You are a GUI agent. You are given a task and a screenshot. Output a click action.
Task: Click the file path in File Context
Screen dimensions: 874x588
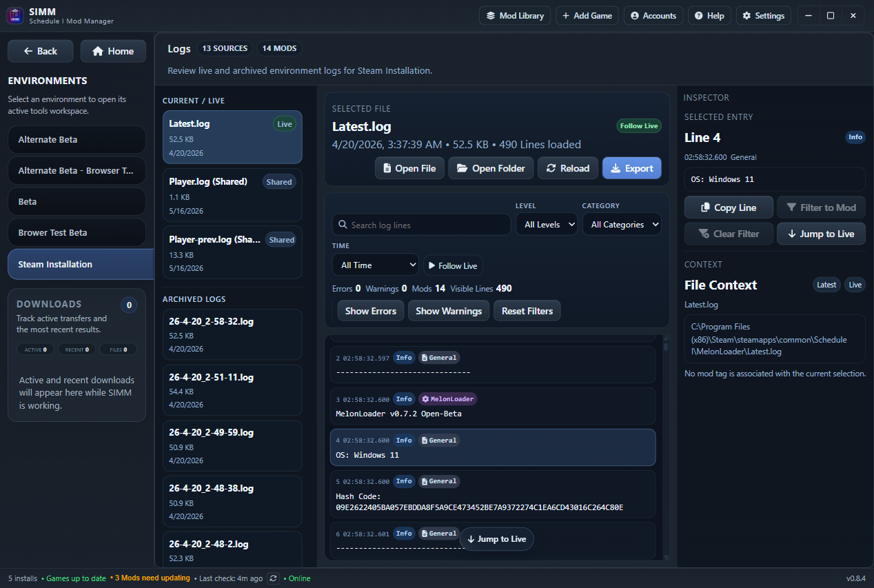(775, 339)
